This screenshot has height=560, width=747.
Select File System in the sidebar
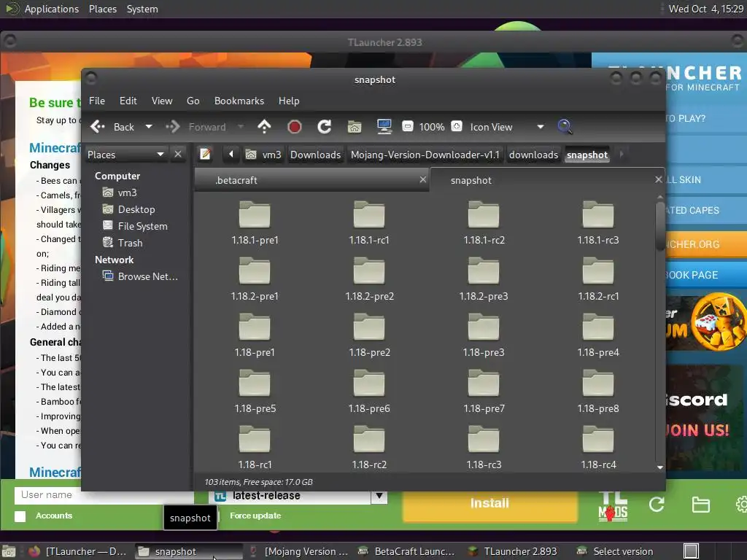click(136, 226)
